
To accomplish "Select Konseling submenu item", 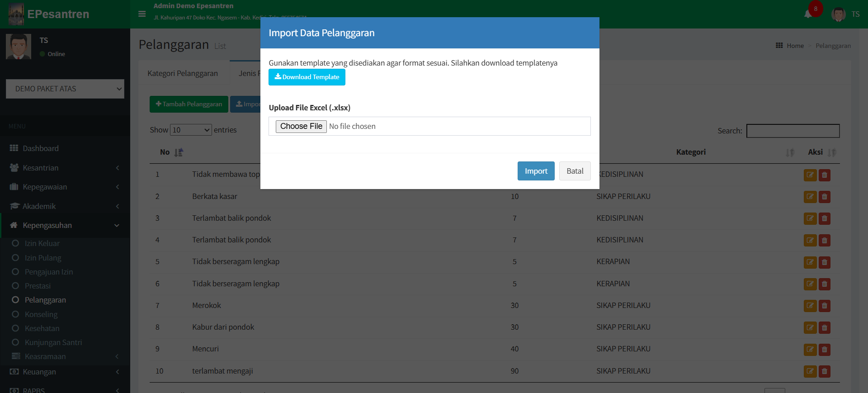I will 41,314.
